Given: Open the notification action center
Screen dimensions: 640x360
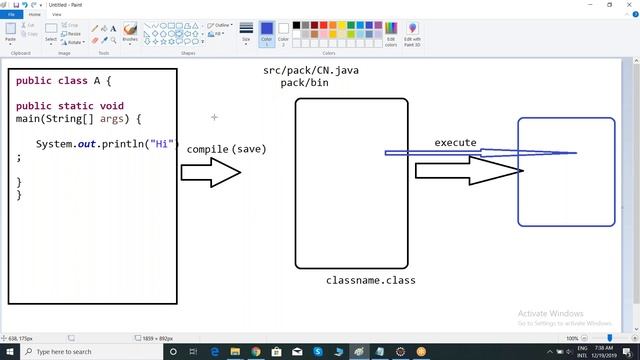Looking at the screenshot, I should pos(627,351).
